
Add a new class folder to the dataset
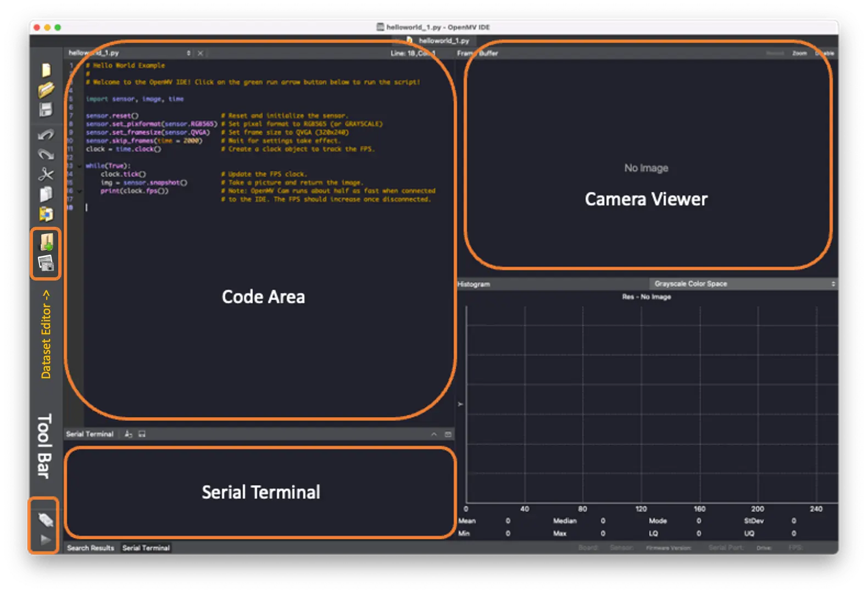click(x=46, y=242)
